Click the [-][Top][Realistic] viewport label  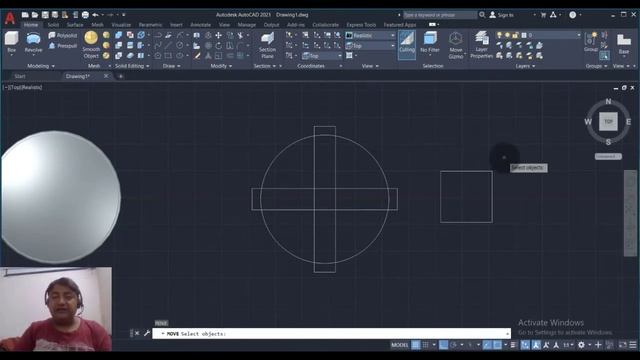coord(22,87)
